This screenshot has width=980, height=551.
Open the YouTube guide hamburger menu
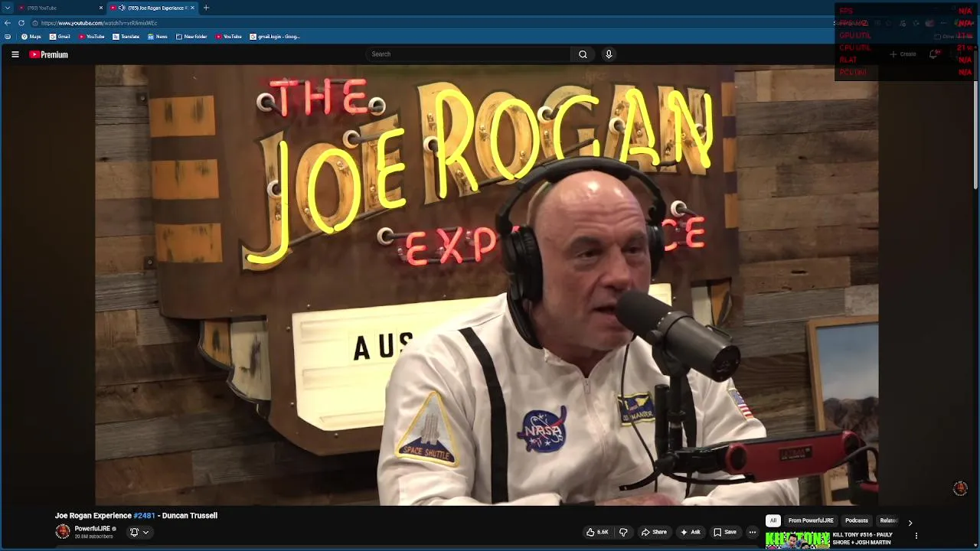click(15, 54)
